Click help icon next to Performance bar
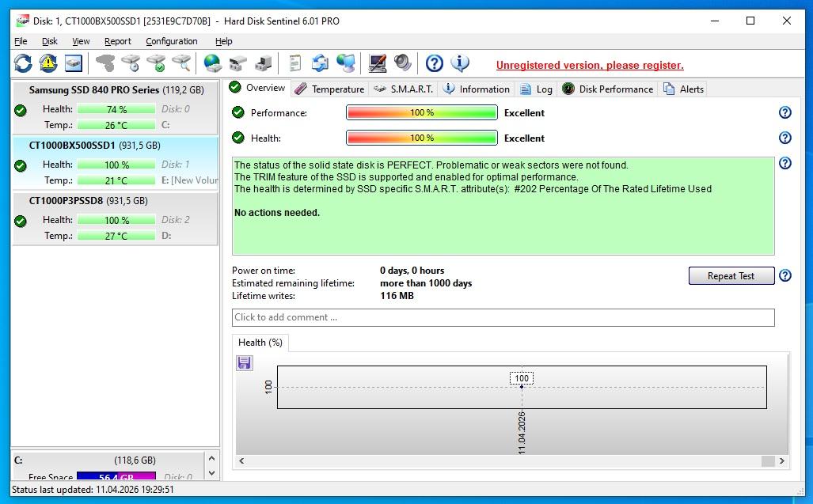813x504 pixels. pyautogui.click(x=785, y=112)
